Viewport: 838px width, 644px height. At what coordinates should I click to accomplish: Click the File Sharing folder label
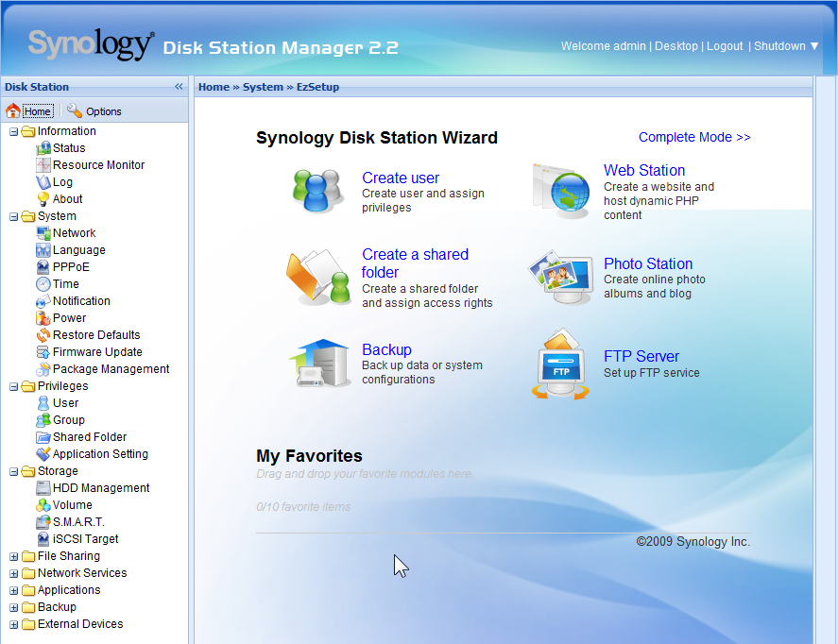[68, 556]
